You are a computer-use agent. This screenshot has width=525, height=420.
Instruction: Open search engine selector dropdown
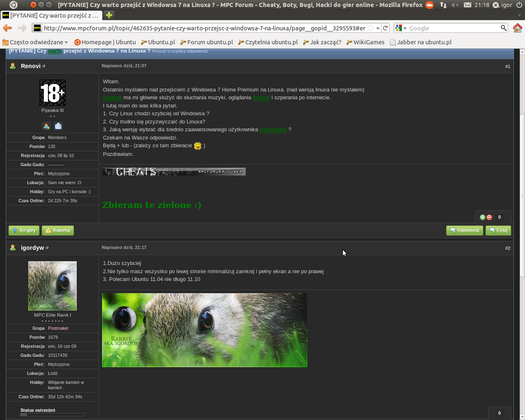(x=401, y=28)
